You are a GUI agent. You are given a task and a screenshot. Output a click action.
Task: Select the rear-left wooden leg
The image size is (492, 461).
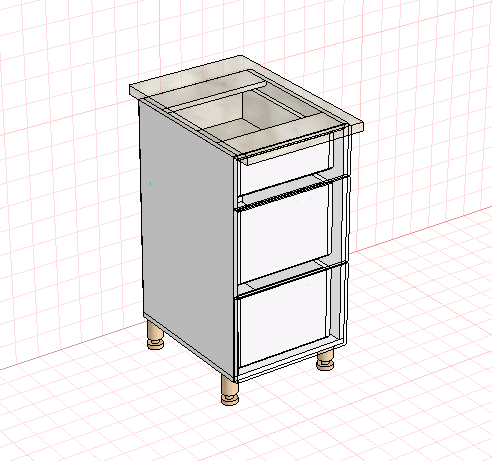tap(155, 335)
